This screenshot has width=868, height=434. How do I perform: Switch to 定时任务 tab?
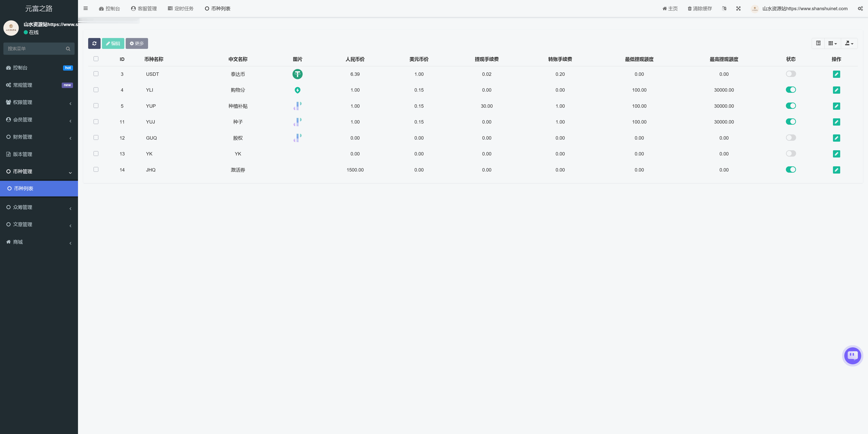click(x=181, y=8)
